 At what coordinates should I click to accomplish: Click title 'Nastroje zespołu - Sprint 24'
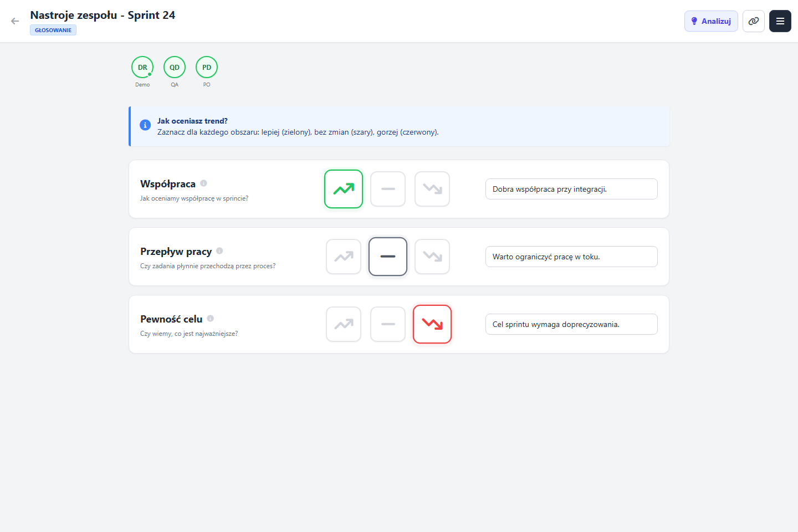click(x=103, y=15)
